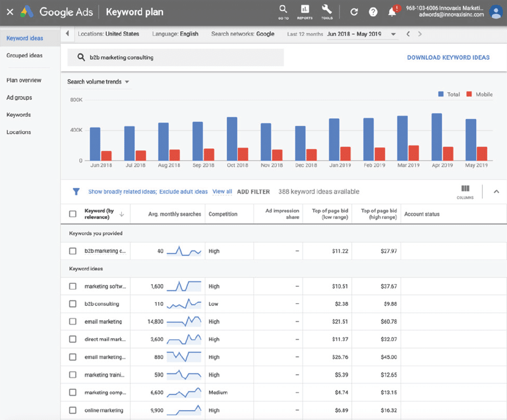Open the help question mark icon

tap(373, 12)
